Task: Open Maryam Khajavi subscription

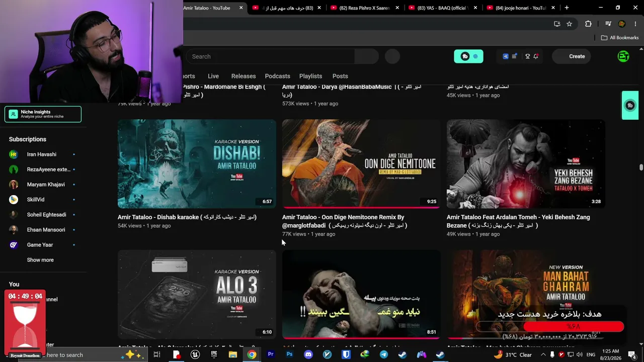Action: click(x=42, y=185)
